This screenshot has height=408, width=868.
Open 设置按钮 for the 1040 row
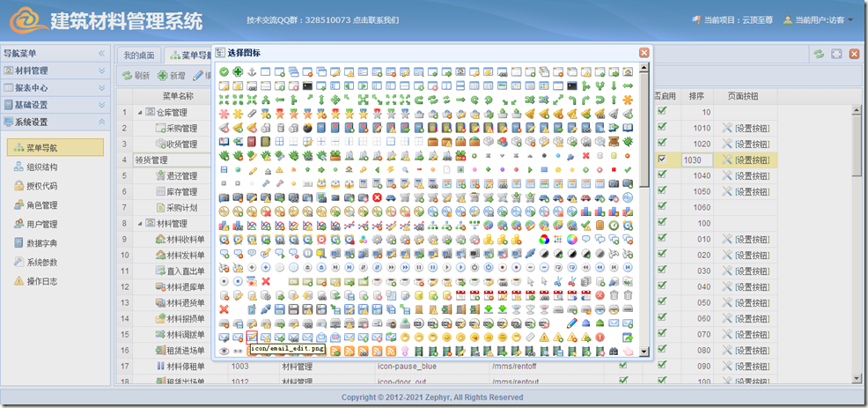[x=746, y=175]
